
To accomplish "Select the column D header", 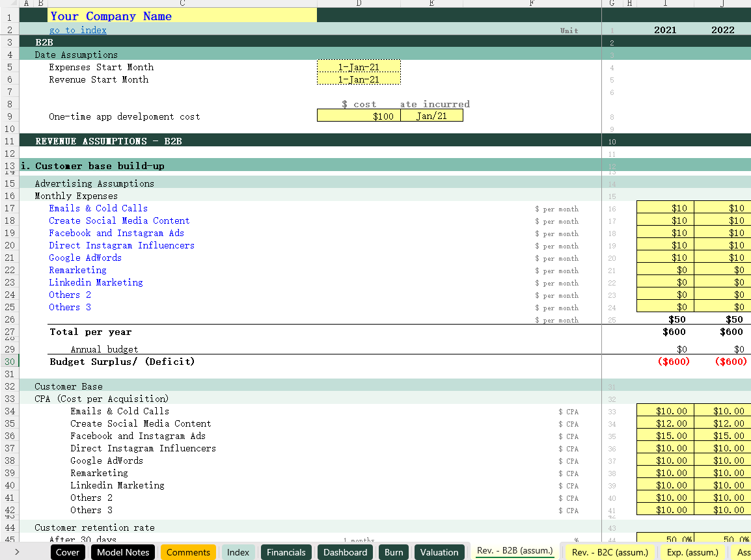I will tap(359, 3).
